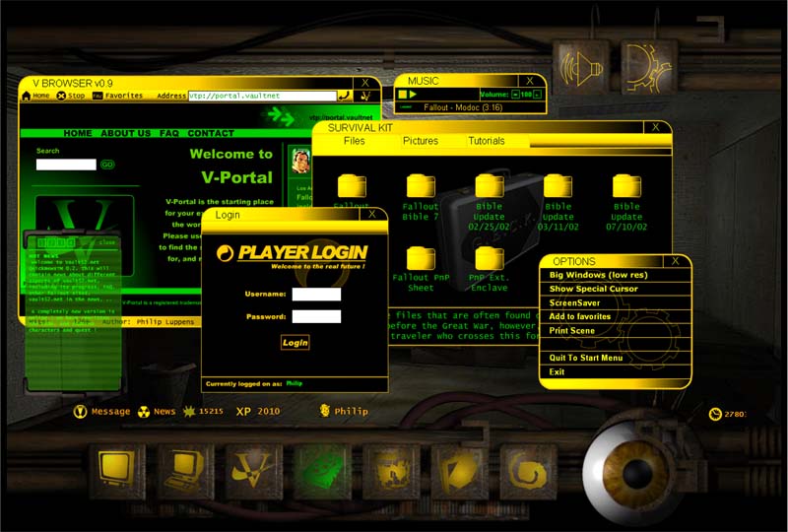788x532 pixels.
Task: Play the Fallout - Modoc track
Action: (413, 94)
